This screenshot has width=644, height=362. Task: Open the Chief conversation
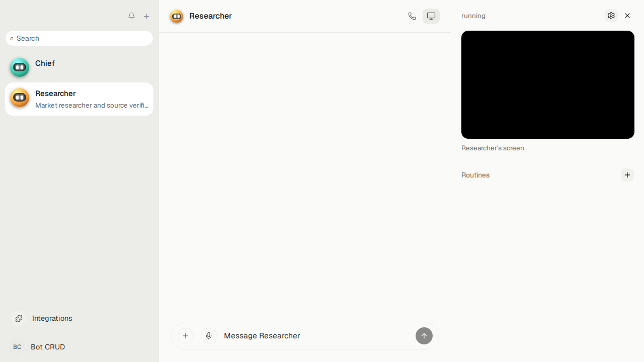click(79, 67)
